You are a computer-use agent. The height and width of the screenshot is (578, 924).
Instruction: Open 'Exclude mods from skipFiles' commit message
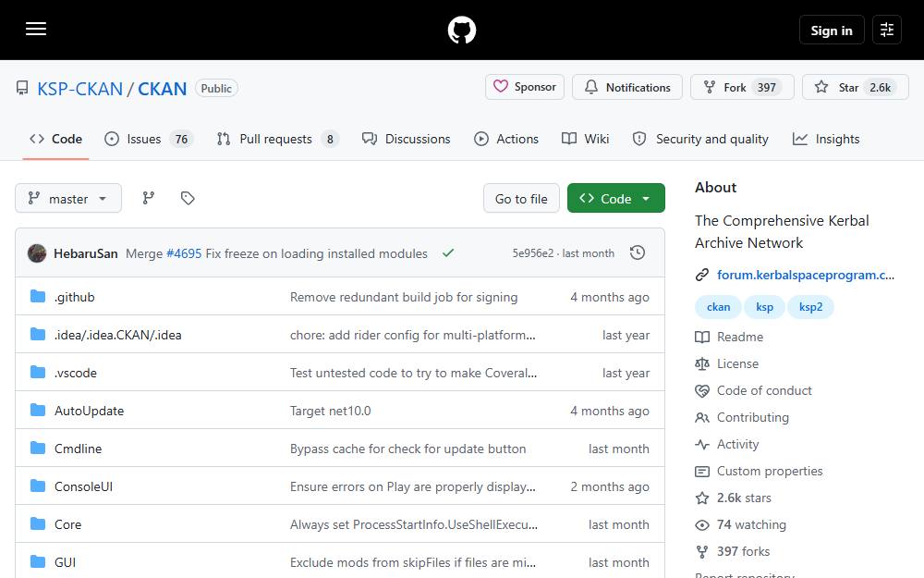[412, 562]
